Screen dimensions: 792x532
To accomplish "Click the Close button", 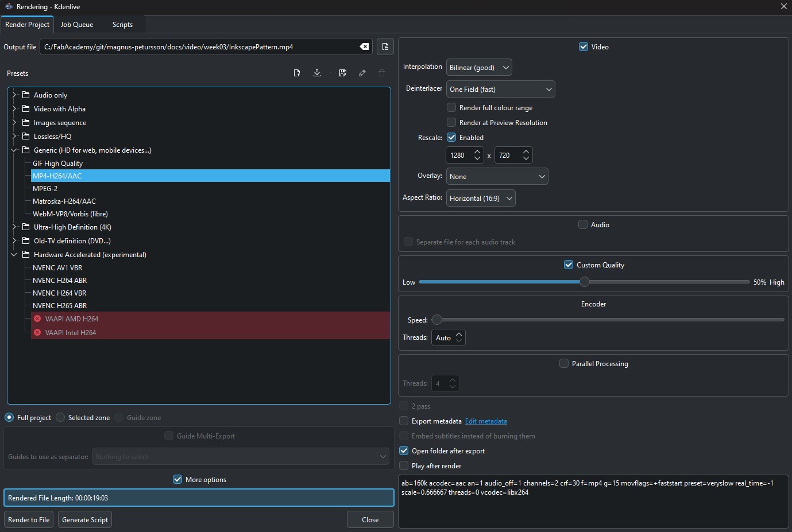I will pos(370,519).
